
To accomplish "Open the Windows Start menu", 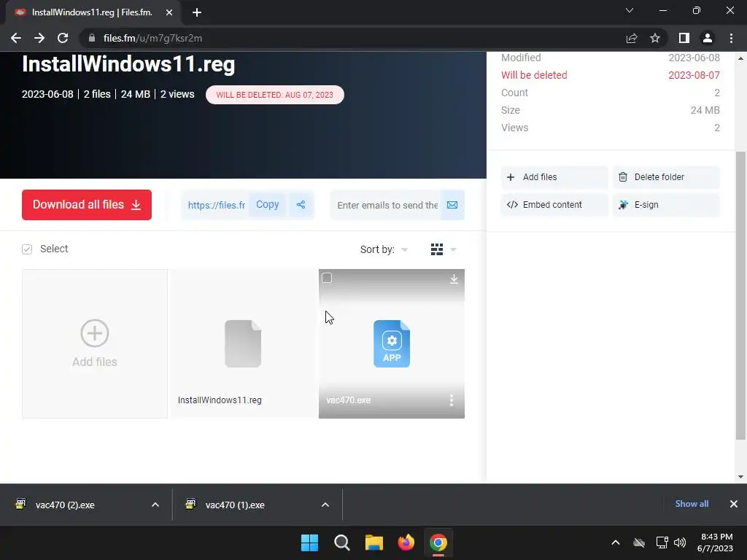I will tap(309, 542).
